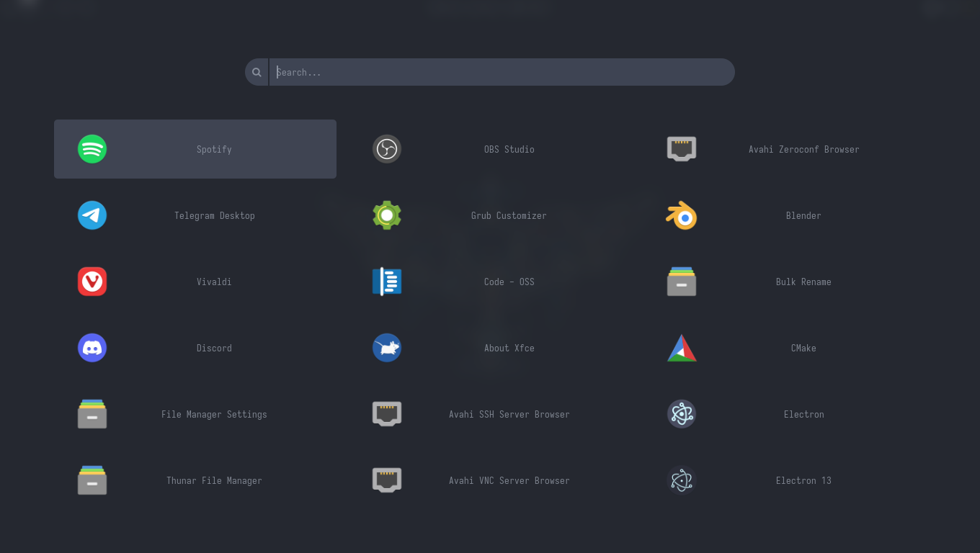Launch Blender using its orange icon
980x553 pixels.
(682, 215)
